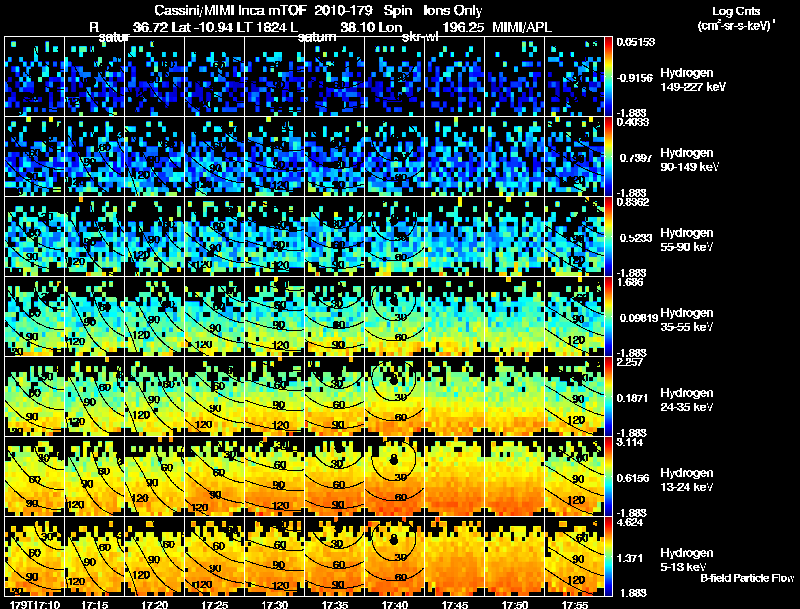This screenshot has height=609, width=800.
Task: Click the color scale bar for 149-227 keV row
Action: (608, 77)
